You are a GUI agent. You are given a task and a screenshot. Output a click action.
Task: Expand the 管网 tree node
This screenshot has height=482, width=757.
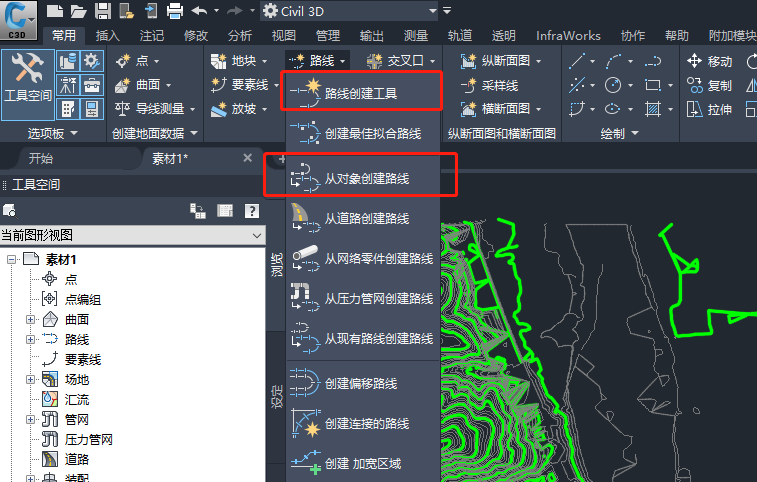(x=30, y=420)
